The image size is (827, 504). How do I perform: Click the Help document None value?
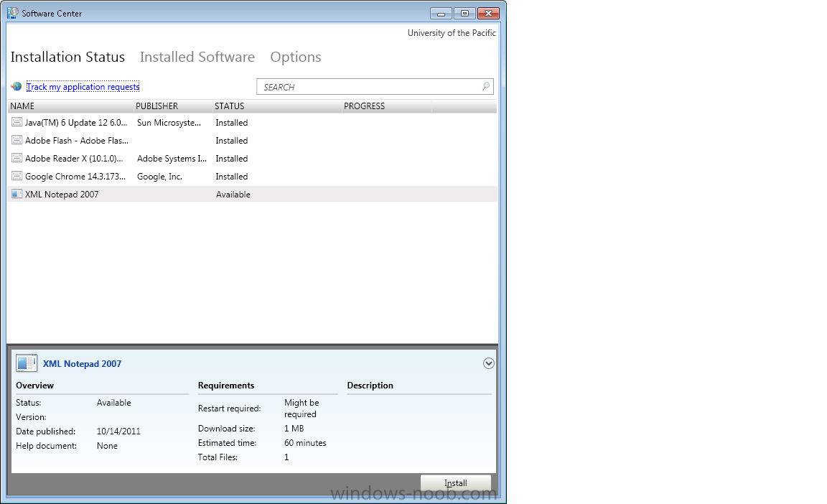pyautogui.click(x=107, y=445)
